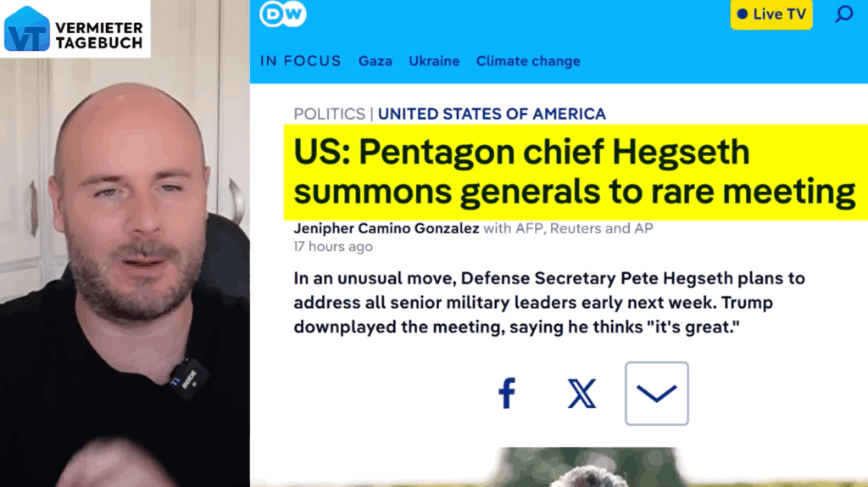The height and width of the screenshot is (487, 868).
Task: Share article via X icon
Action: [581, 394]
